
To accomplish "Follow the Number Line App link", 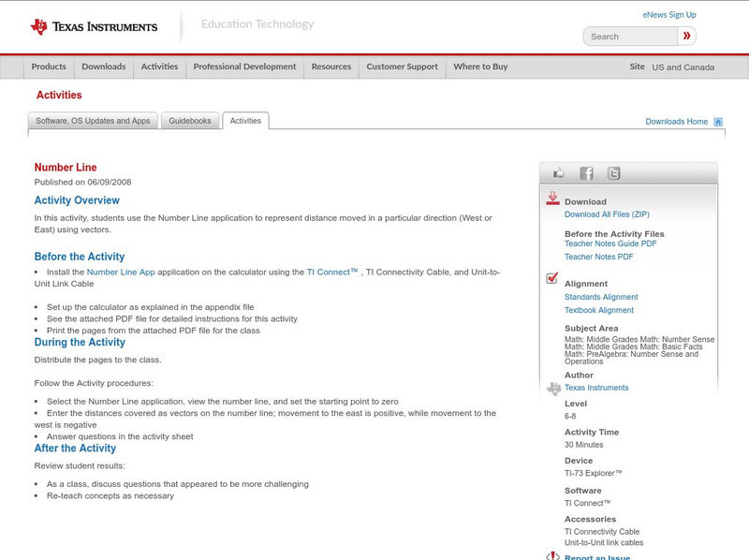I will [x=121, y=272].
